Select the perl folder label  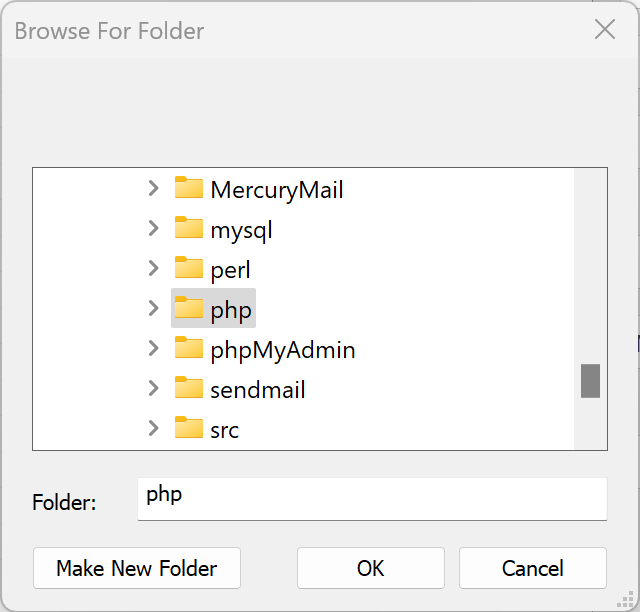coord(230,270)
